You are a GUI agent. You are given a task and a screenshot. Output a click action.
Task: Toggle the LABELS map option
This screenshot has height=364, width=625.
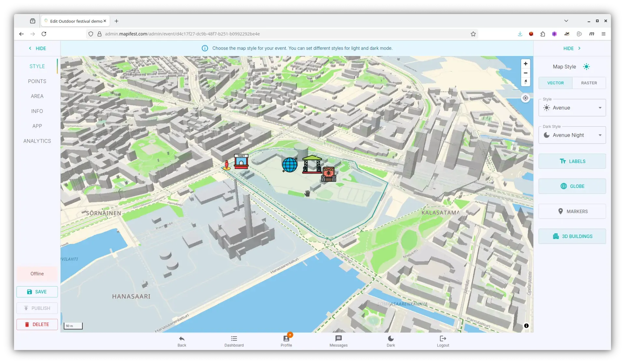point(572,161)
